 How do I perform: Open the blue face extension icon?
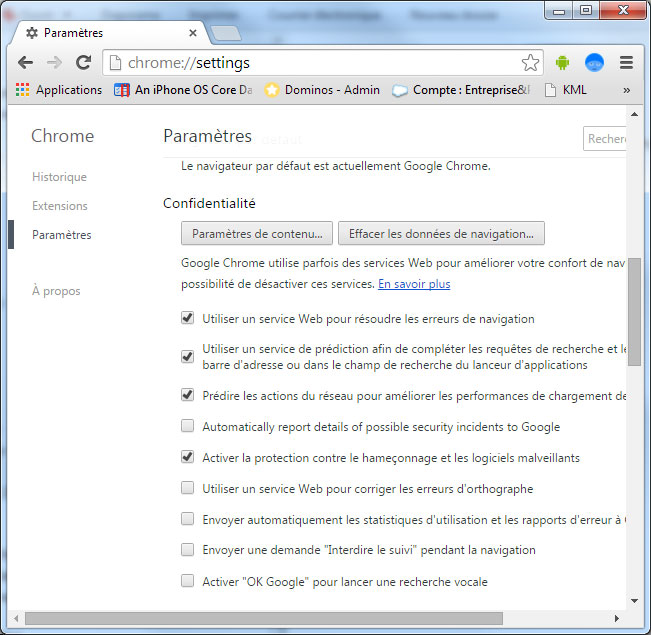[x=594, y=63]
